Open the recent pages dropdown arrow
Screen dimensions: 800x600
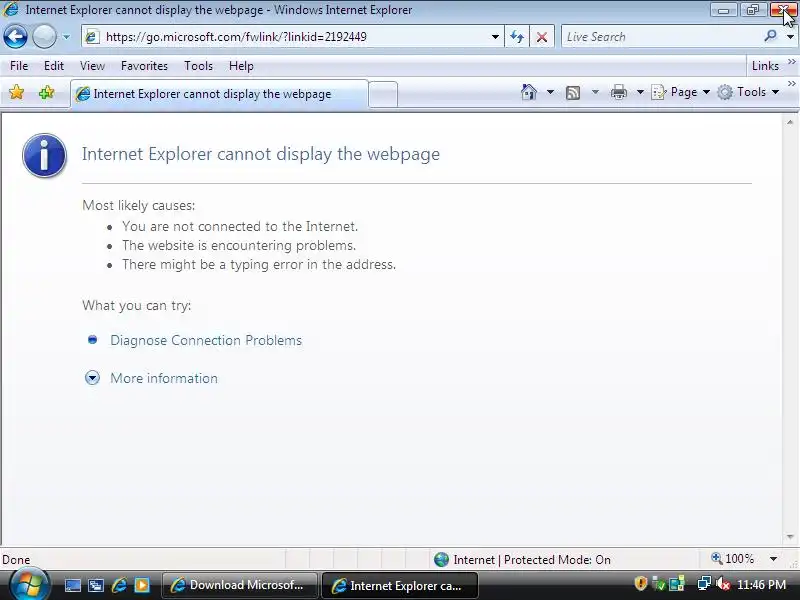tap(66, 37)
